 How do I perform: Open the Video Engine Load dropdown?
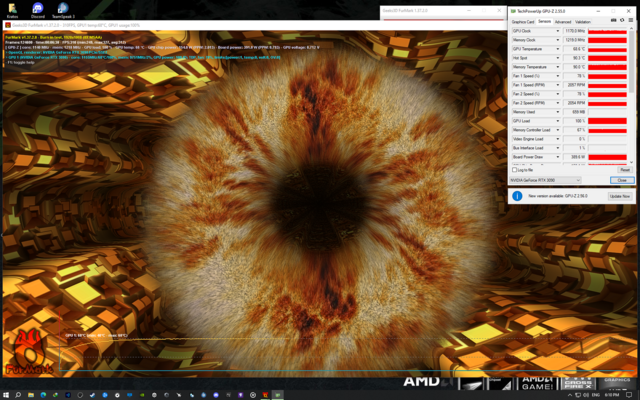point(558,139)
